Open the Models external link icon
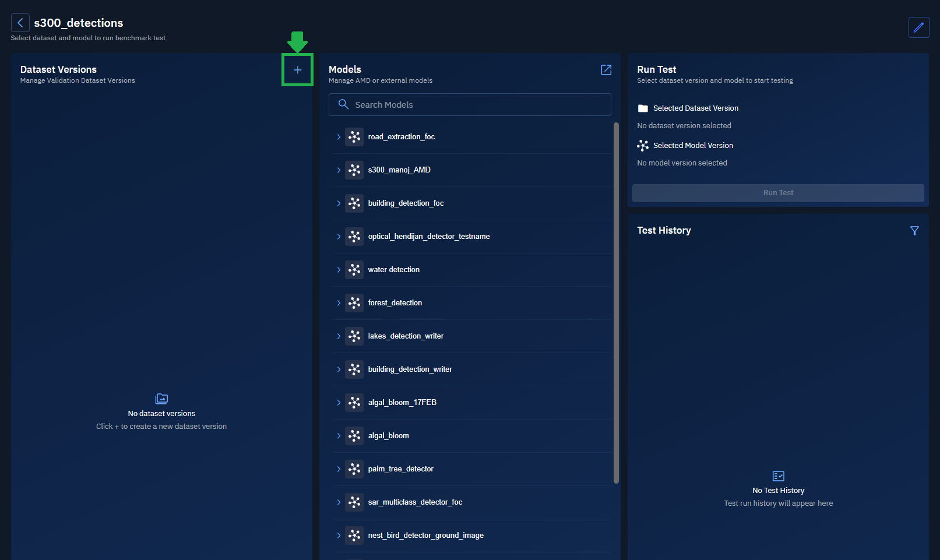 click(x=606, y=70)
